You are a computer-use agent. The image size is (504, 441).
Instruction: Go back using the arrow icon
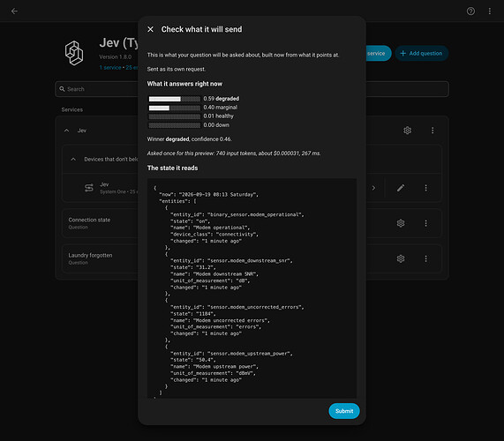pyautogui.click(x=14, y=11)
